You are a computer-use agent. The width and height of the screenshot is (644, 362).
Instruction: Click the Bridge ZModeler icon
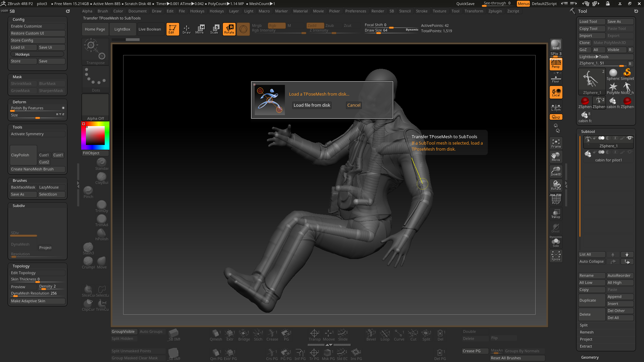(244, 335)
